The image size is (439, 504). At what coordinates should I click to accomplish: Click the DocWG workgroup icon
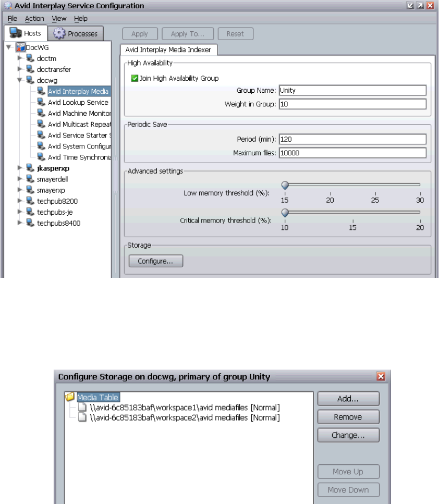(x=20, y=47)
